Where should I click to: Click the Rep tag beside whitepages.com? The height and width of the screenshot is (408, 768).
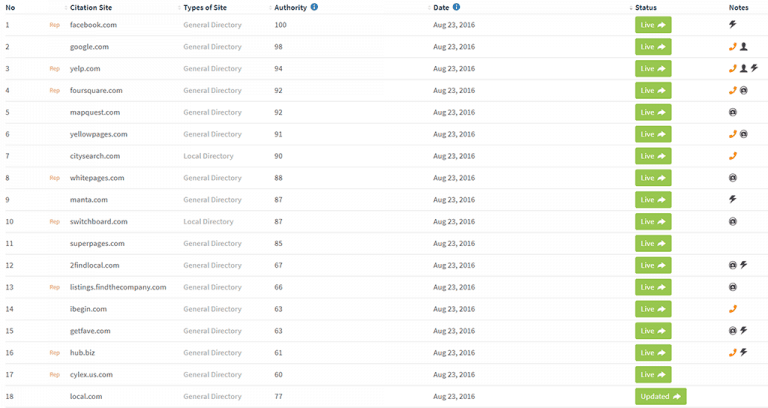point(54,178)
